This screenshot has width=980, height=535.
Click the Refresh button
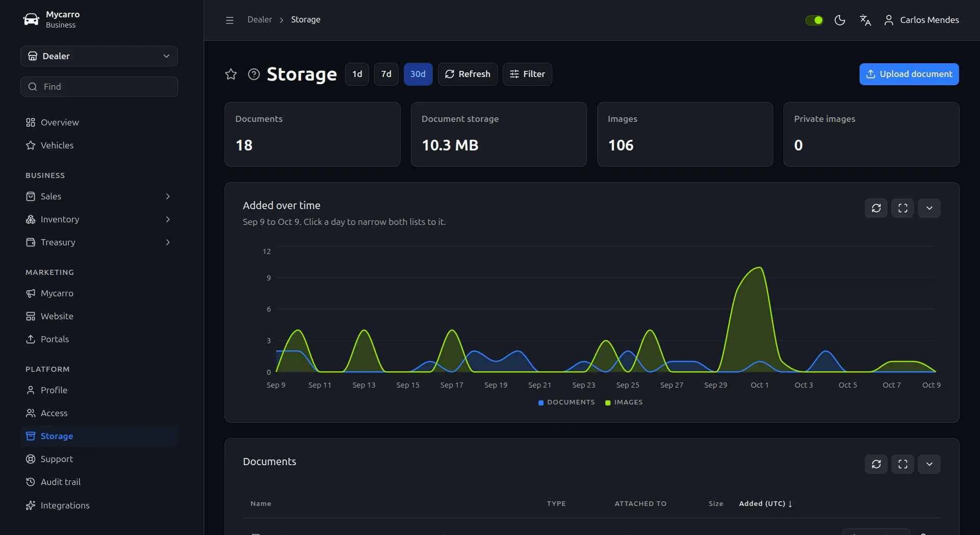(x=468, y=74)
